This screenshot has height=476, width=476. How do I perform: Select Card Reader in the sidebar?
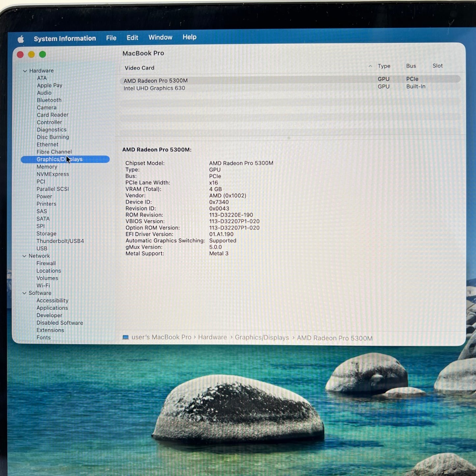pos(53,115)
